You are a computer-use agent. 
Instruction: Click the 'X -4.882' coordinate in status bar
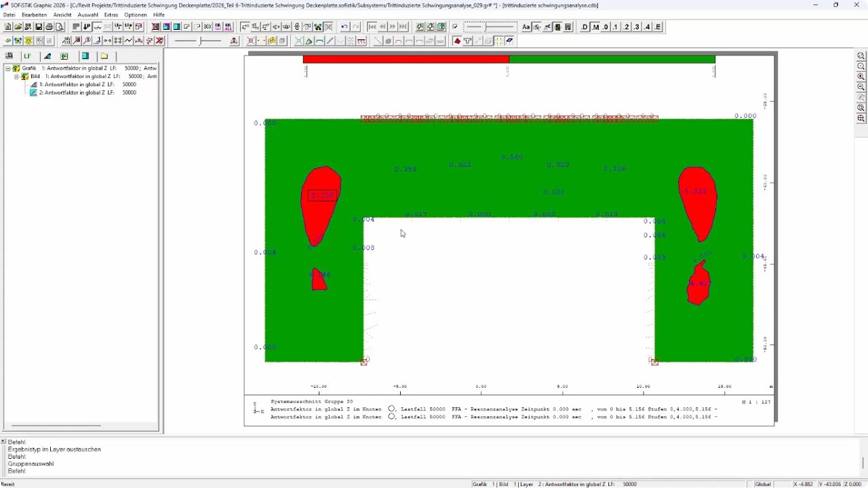click(x=805, y=485)
